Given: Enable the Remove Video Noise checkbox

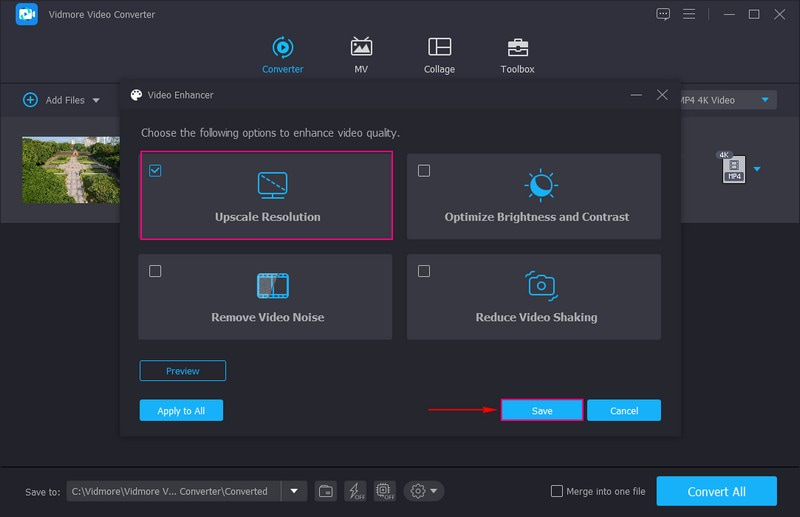Looking at the screenshot, I should [x=155, y=271].
